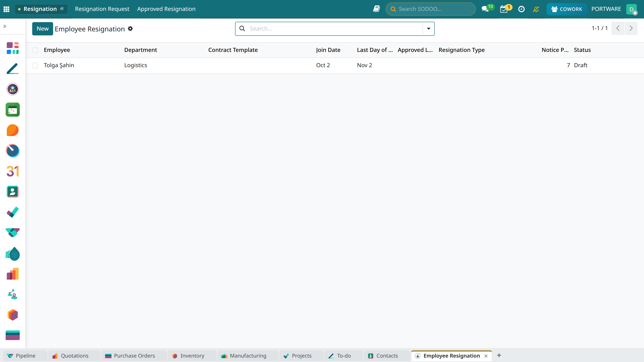Open the Employee Resignation gear settings
Viewport: 644px width, 362px height.
pyautogui.click(x=130, y=29)
